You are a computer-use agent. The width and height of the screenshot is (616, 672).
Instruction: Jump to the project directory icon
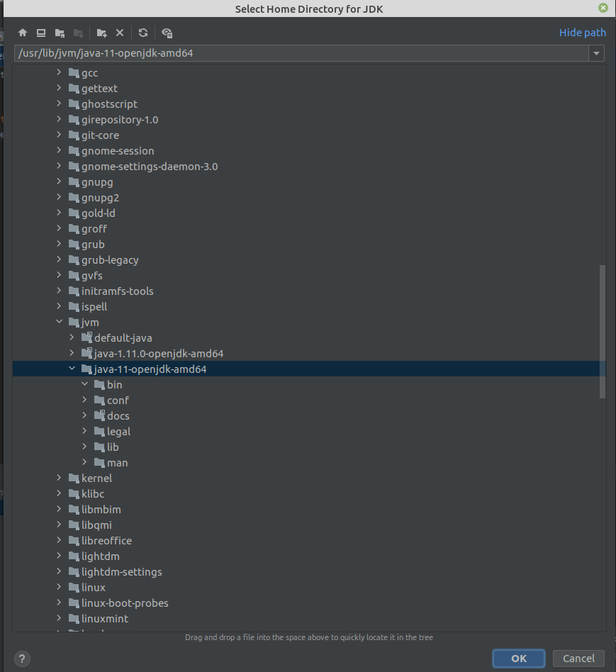coord(60,33)
